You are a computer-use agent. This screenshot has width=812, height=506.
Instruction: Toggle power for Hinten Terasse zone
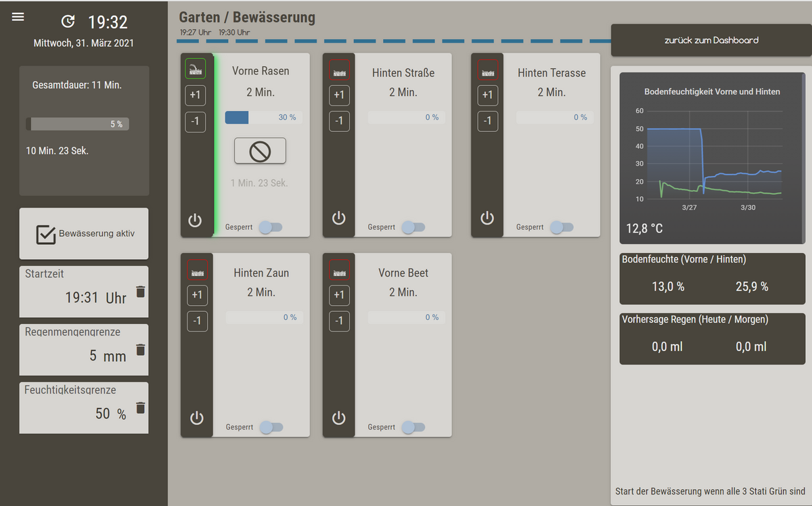click(487, 218)
